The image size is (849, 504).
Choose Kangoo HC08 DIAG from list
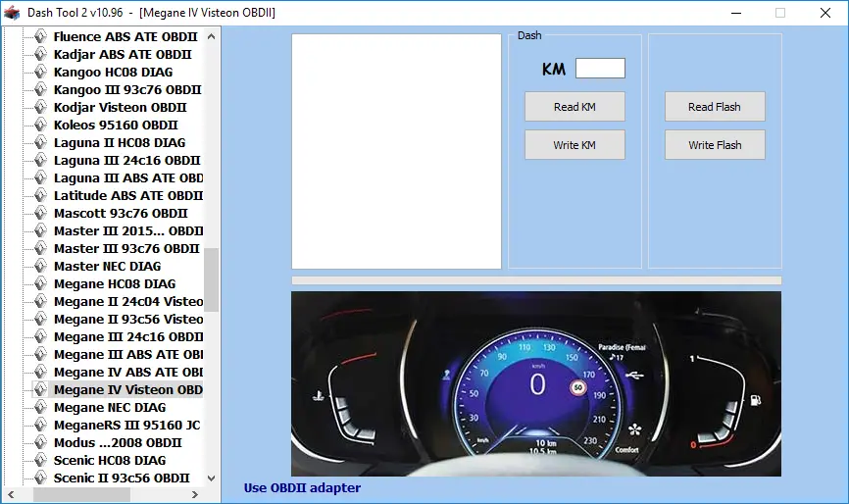[113, 72]
